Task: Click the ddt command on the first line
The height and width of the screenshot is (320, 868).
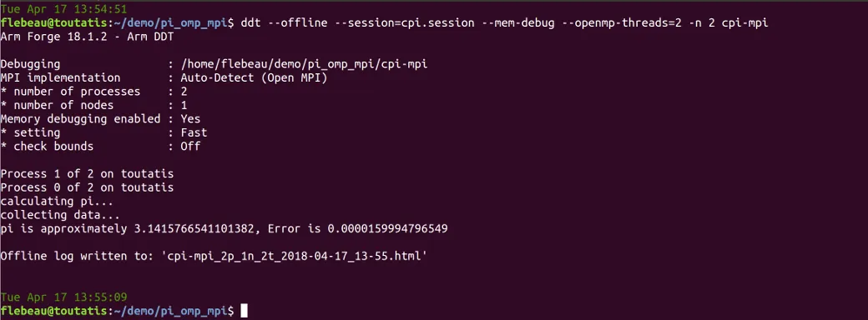Action: pyautogui.click(x=250, y=23)
